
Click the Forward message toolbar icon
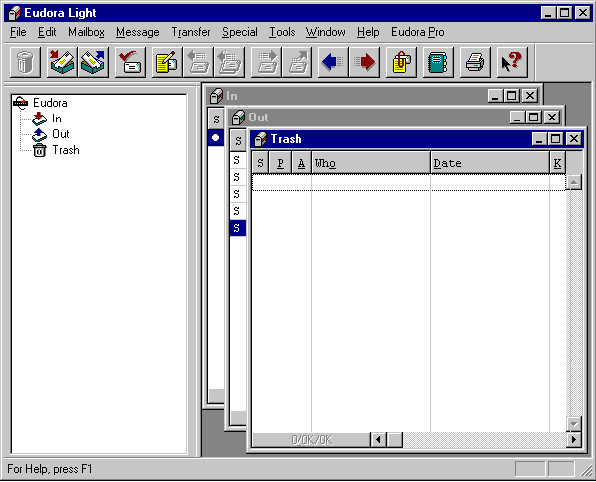click(266, 62)
